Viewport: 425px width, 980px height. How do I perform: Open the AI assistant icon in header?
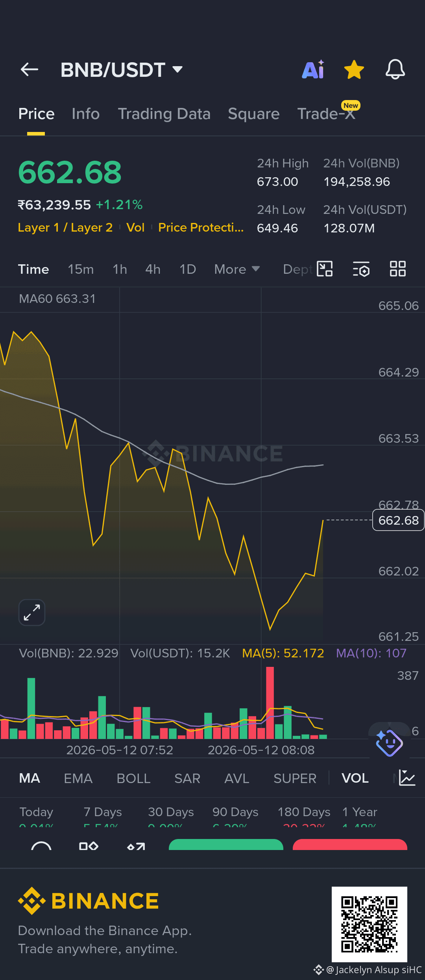point(313,70)
